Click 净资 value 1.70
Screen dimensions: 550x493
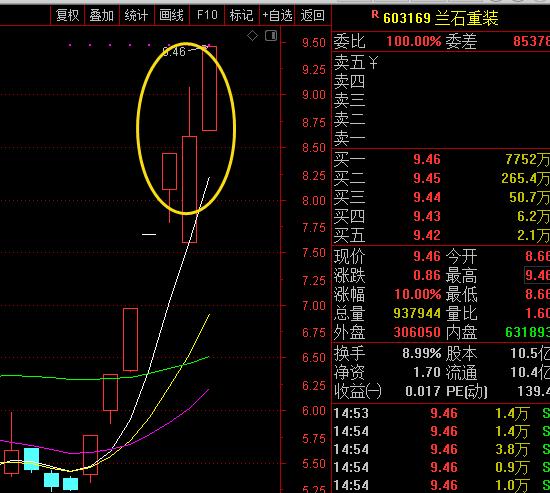pyautogui.click(x=427, y=372)
